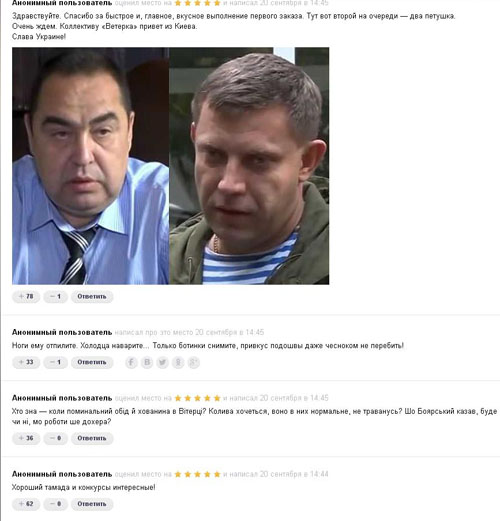Upvote the Ukrainian review with +36

pyautogui.click(x=26, y=438)
